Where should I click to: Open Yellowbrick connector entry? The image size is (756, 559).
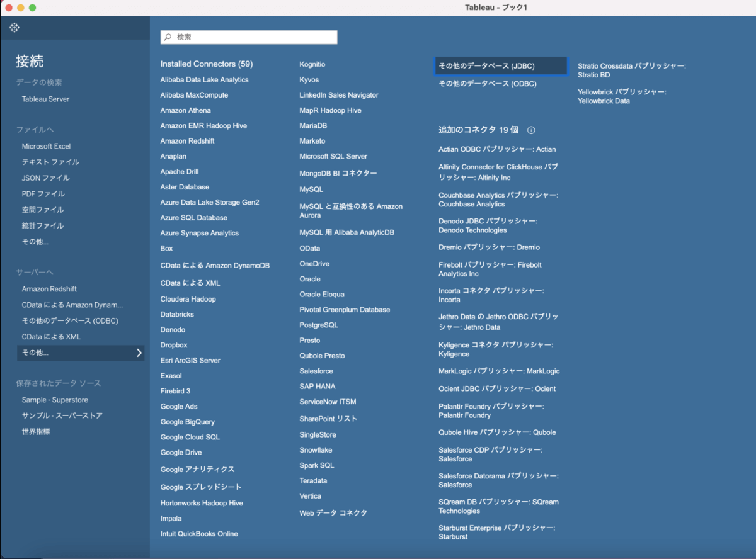pyautogui.click(x=622, y=96)
